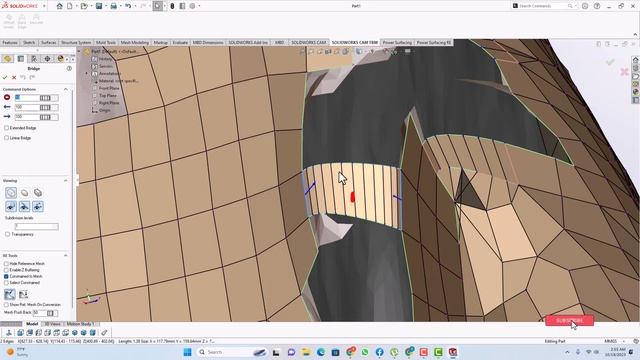
Task: Select Top Plane in the feature tree
Action: (108, 96)
